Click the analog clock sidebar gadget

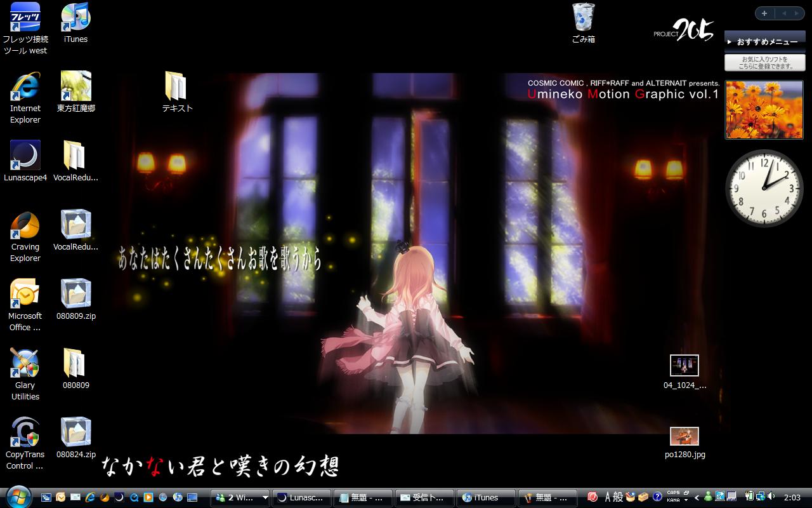764,188
